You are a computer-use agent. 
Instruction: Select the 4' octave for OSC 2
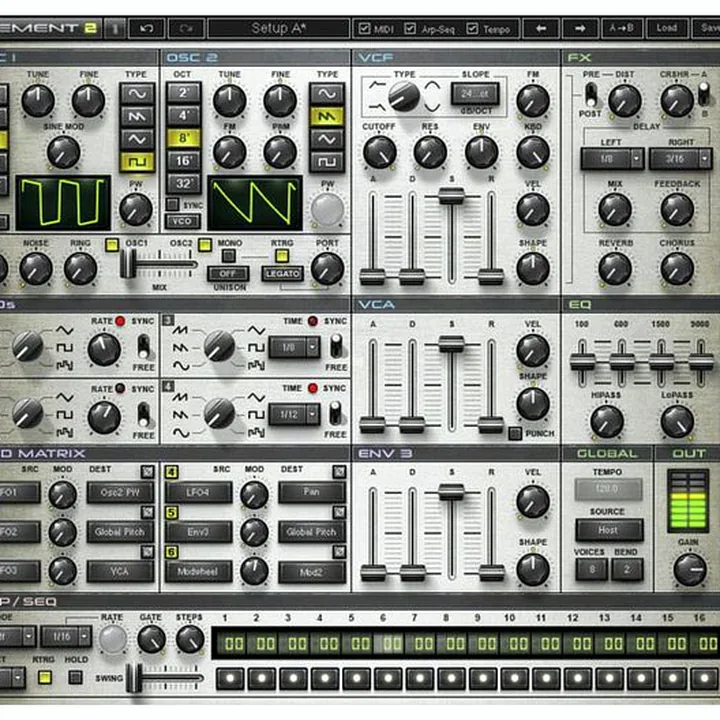184,115
